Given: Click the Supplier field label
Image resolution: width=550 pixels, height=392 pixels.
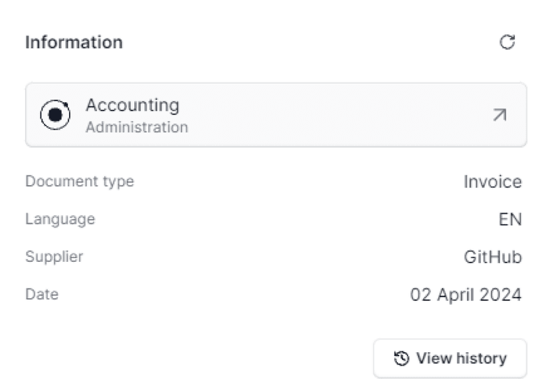Looking at the screenshot, I should (54, 256).
